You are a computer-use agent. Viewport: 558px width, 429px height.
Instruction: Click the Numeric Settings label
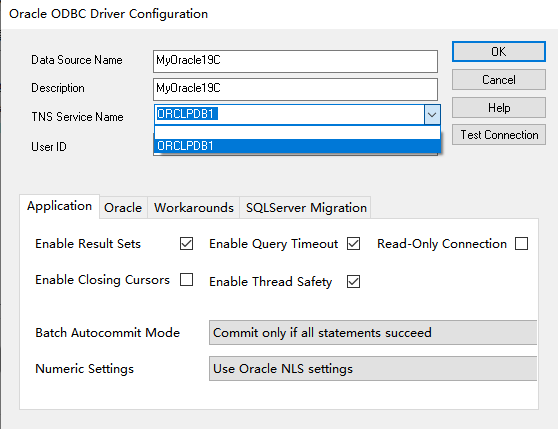(x=84, y=369)
